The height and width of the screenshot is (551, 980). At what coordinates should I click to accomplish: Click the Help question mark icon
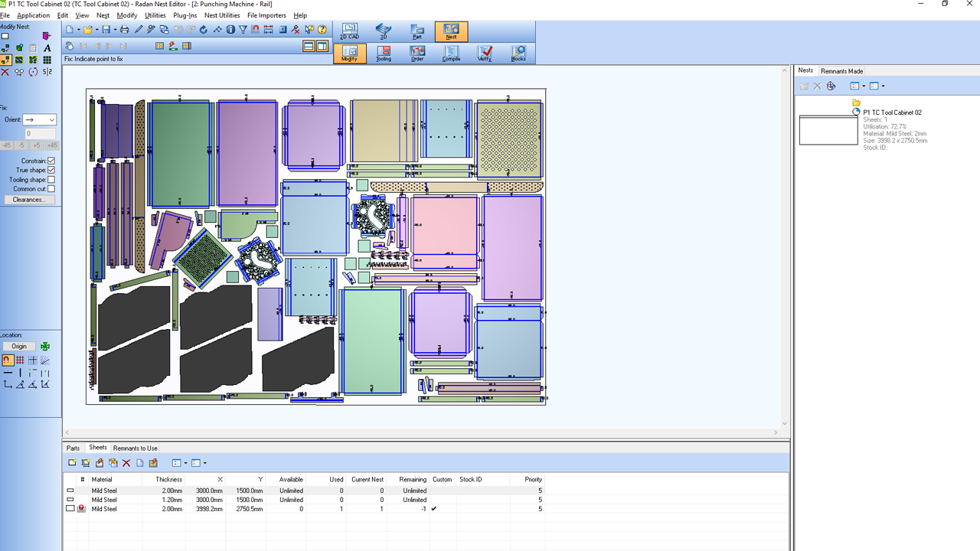click(322, 30)
